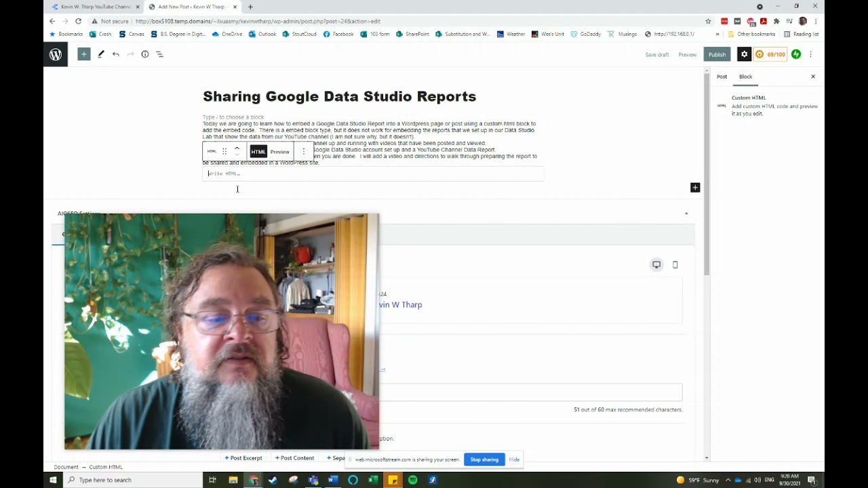Open the Windows Start menu
The image size is (868, 488).
[53, 480]
